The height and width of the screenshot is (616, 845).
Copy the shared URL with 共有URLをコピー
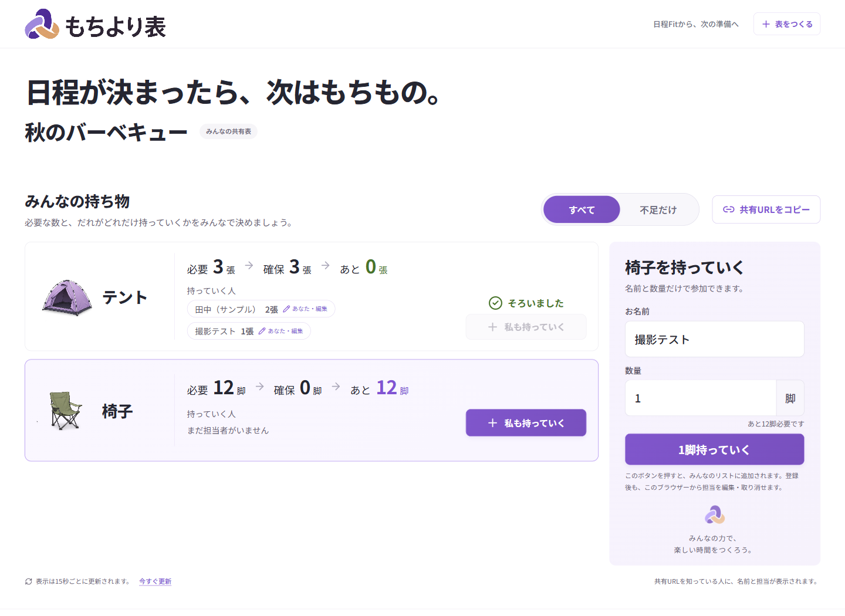coord(766,209)
